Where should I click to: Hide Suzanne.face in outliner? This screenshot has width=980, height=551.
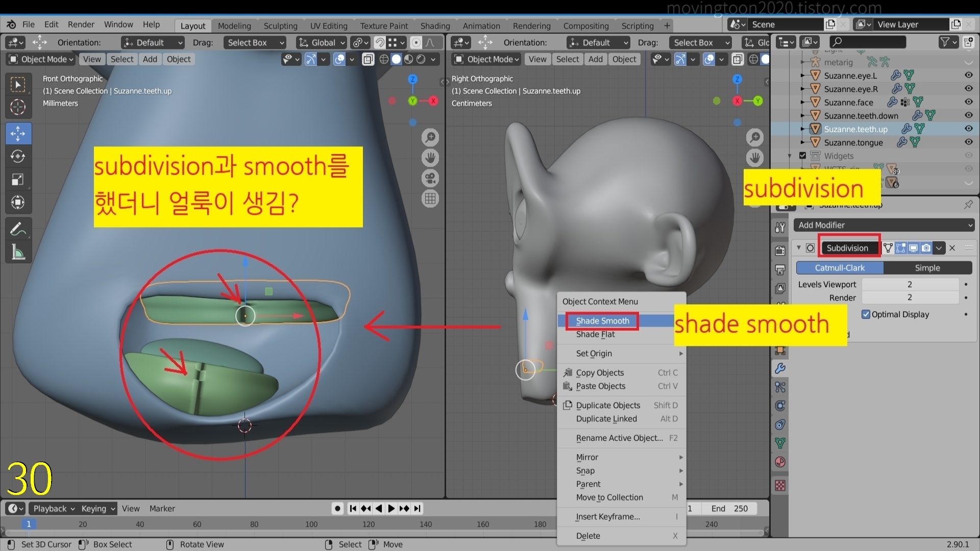[968, 102]
